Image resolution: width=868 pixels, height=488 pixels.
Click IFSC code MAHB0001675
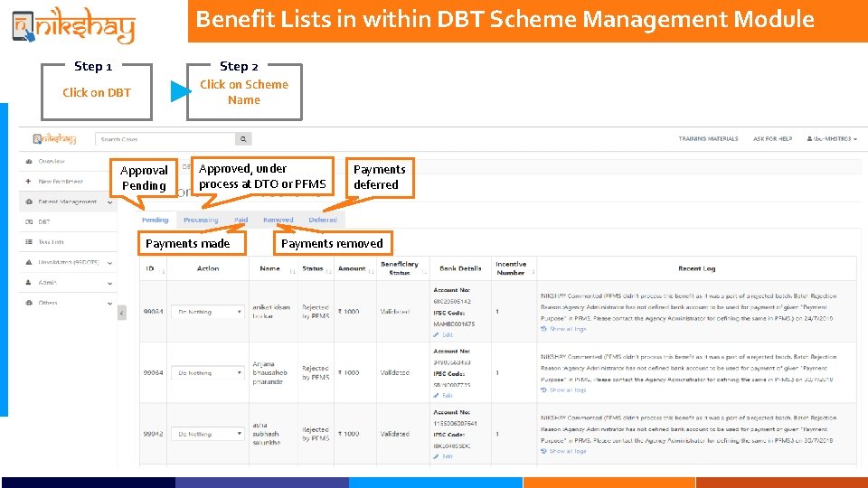[x=454, y=324]
